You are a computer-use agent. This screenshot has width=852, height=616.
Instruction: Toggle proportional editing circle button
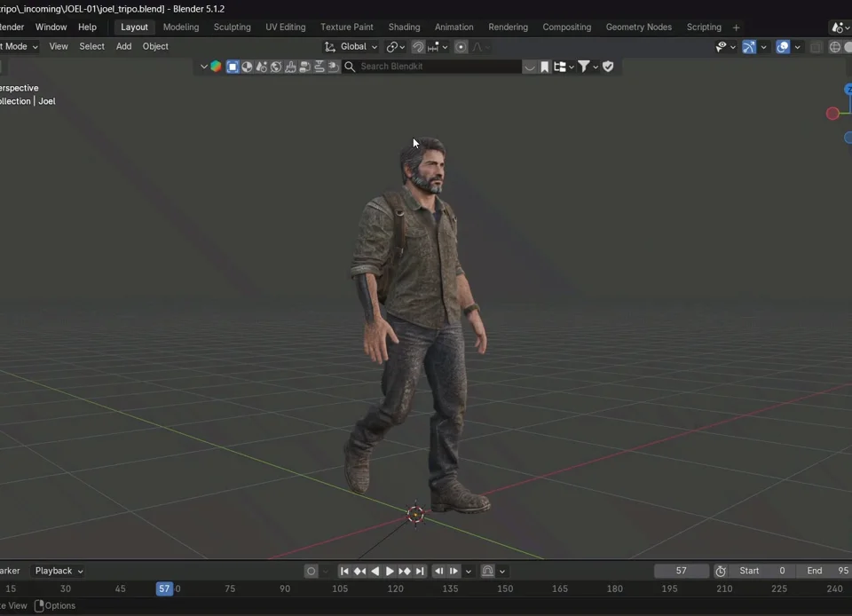461,47
